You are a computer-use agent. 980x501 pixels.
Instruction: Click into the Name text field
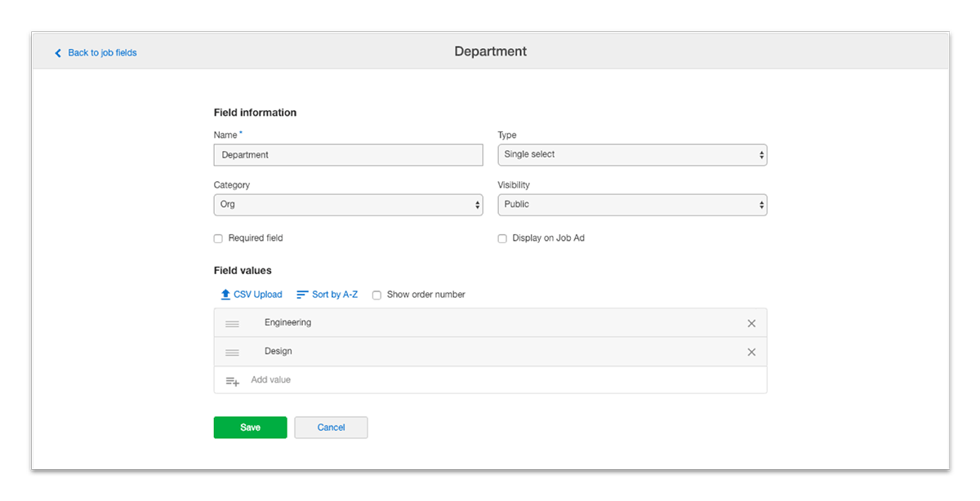[348, 155]
